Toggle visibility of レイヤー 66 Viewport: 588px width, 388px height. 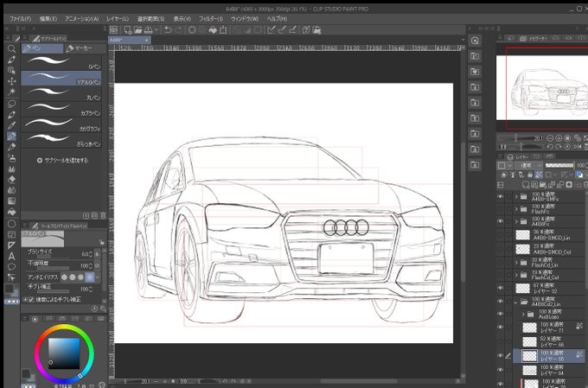tap(501, 341)
